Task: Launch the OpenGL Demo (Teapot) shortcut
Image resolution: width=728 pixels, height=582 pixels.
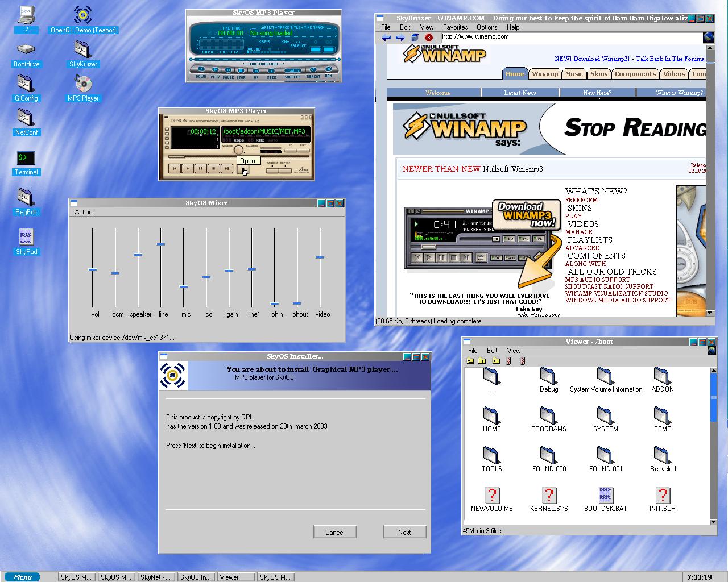Action: (x=83, y=20)
